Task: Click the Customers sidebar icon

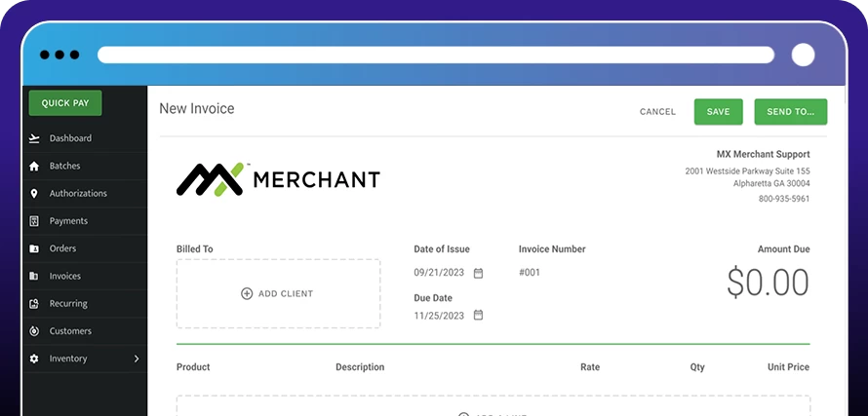Action: click(34, 331)
